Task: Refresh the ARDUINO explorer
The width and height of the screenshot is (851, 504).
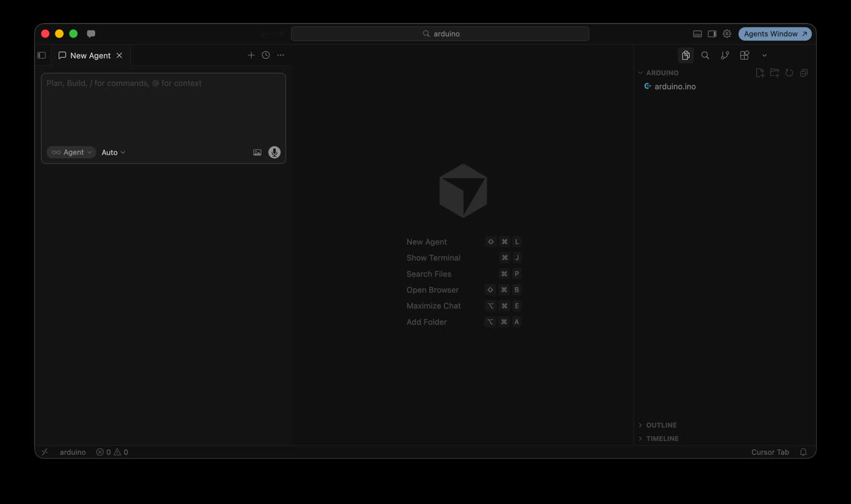Action: point(789,73)
